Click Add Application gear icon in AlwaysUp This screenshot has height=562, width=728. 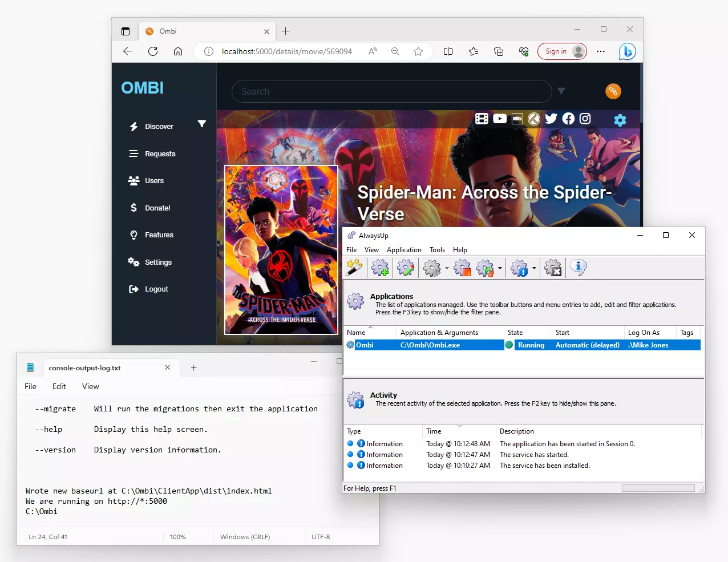point(380,268)
